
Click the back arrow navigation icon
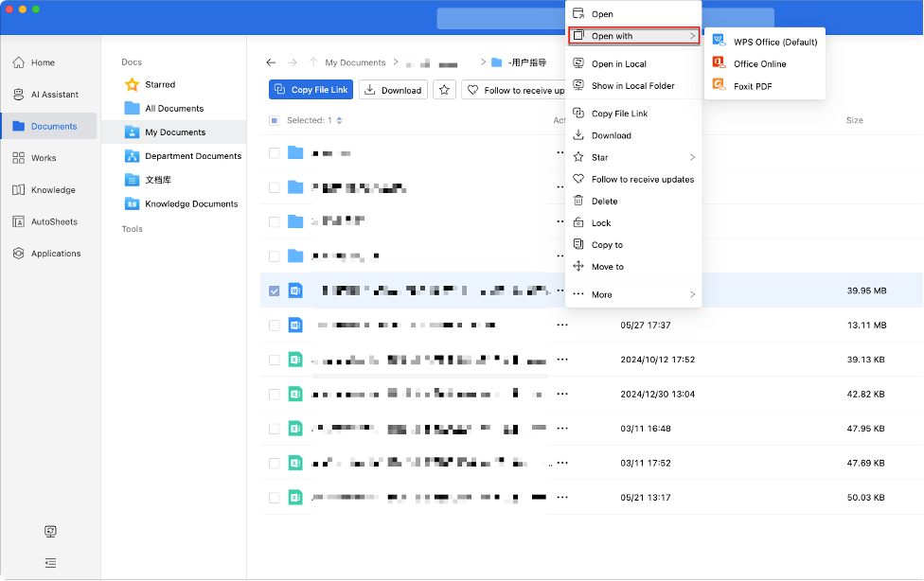pos(272,62)
